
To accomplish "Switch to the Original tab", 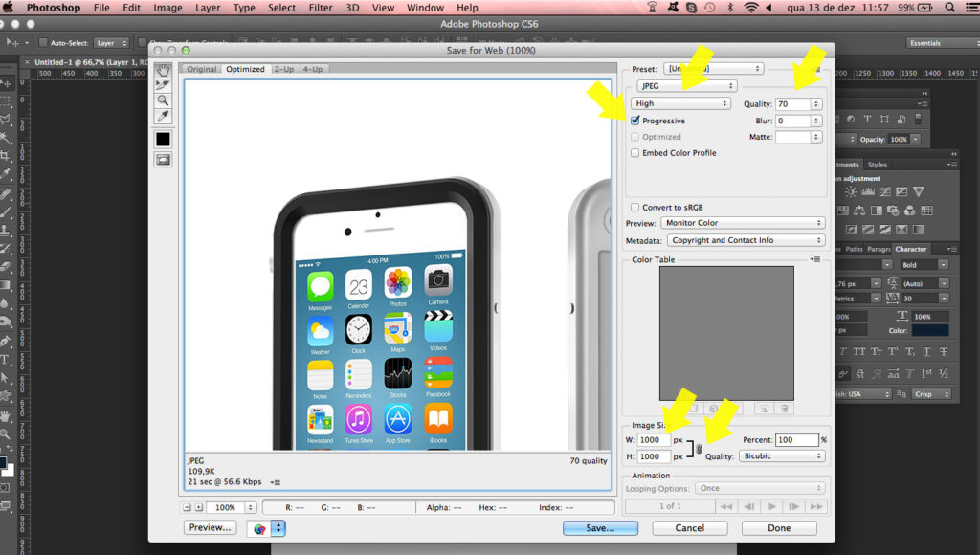I will click(x=201, y=69).
